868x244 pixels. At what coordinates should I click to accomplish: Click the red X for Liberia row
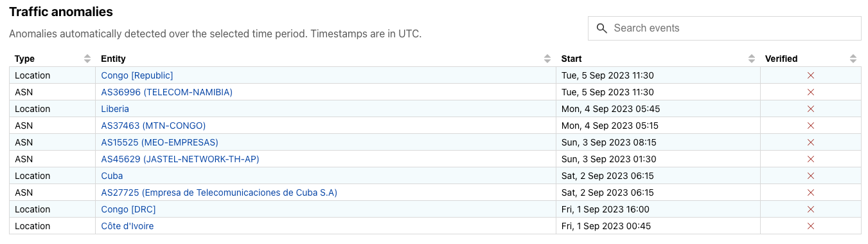coord(810,109)
